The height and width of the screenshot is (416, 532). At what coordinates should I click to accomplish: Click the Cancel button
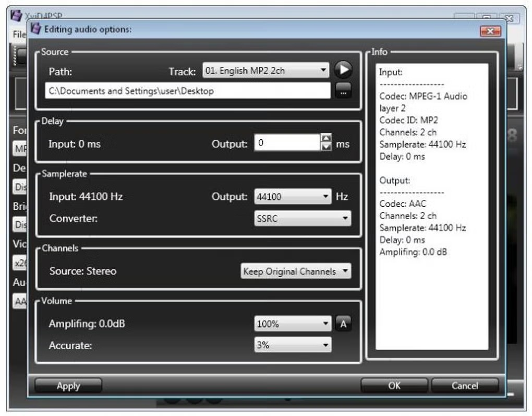(465, 386)
